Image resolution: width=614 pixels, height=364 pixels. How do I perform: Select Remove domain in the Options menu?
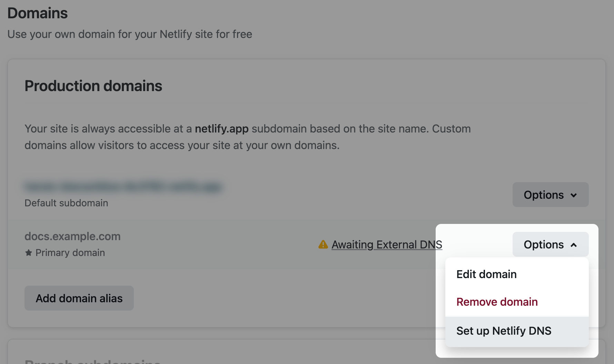tap(497, 302)
